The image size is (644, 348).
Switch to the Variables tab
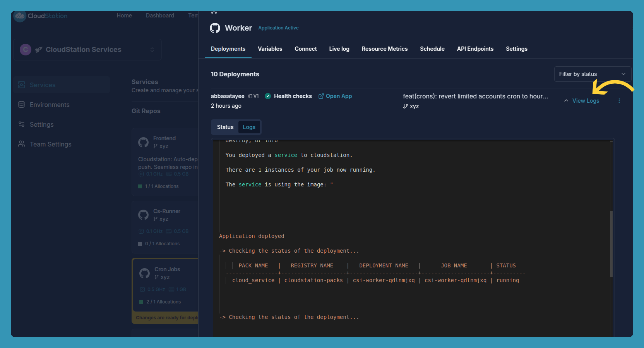coord(270,49)
